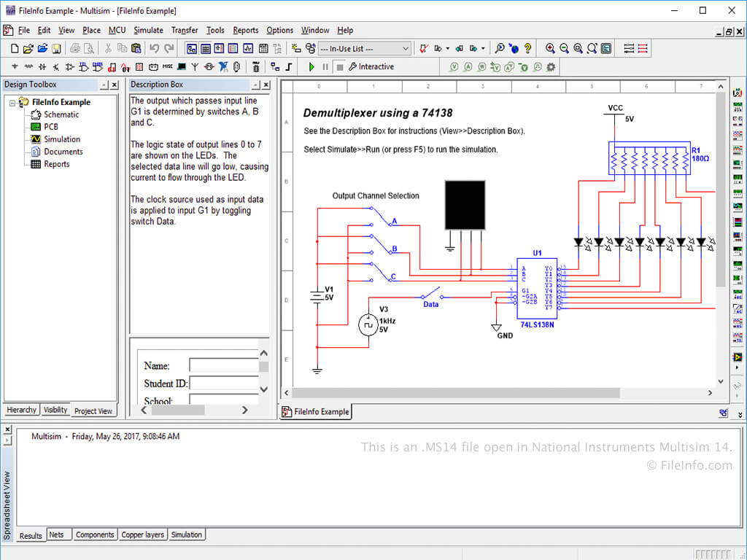Open Multisim help question mark icon
This screenshot has width=747, height=560.
(527, 49)
